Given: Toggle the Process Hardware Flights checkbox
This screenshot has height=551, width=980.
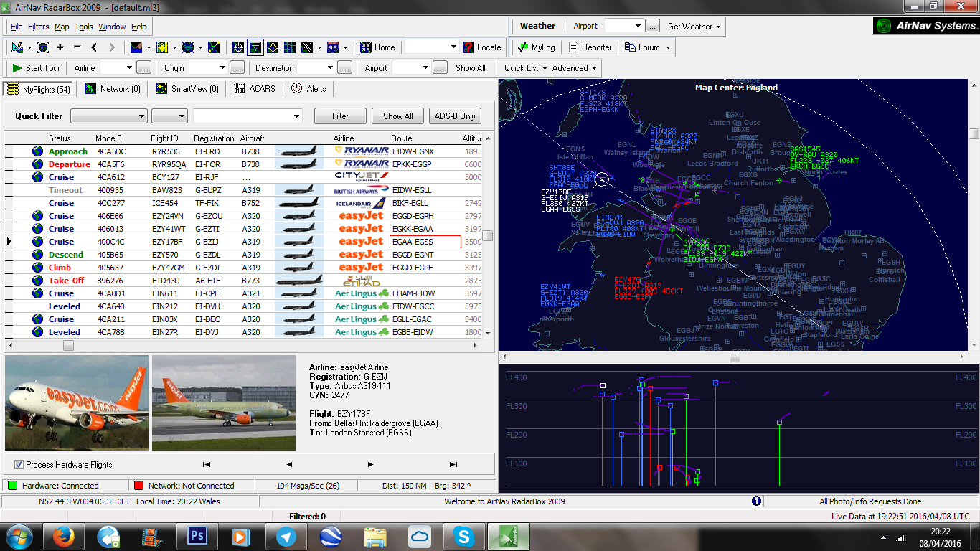Looking at the screenshot, I should tap(19, 464).
